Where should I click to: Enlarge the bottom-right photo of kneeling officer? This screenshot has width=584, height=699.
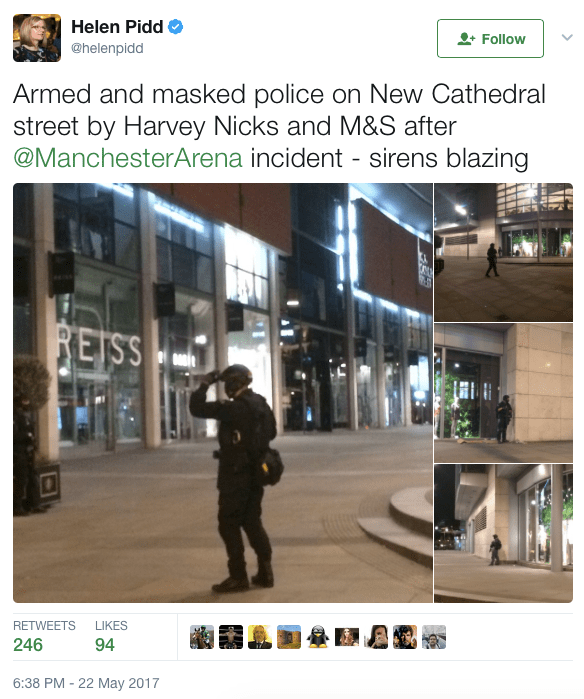503,534
